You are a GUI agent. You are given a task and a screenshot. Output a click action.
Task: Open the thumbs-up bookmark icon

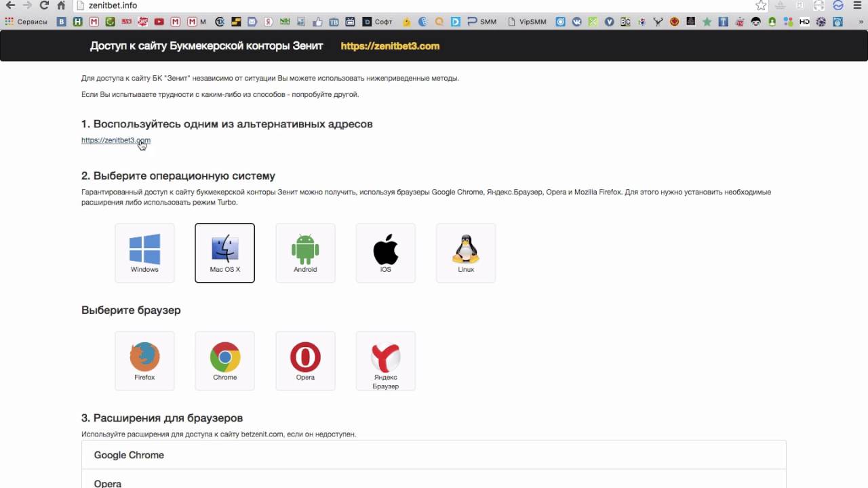pyautogui.click(x=317, y=22)
